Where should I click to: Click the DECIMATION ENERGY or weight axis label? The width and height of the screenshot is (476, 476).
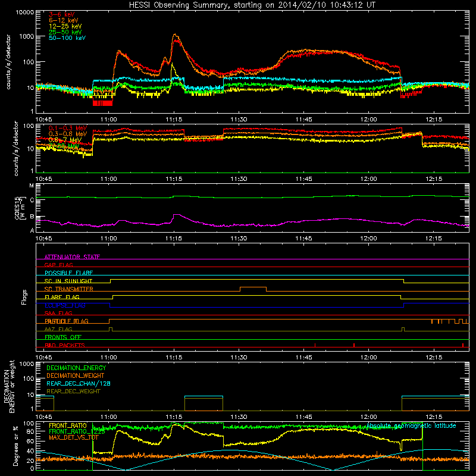(9, 386)
